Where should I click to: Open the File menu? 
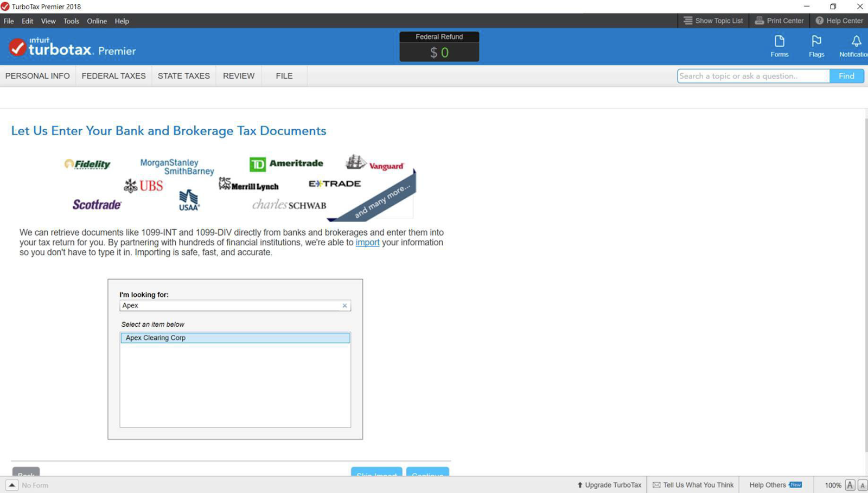click(x=9, y=21)
